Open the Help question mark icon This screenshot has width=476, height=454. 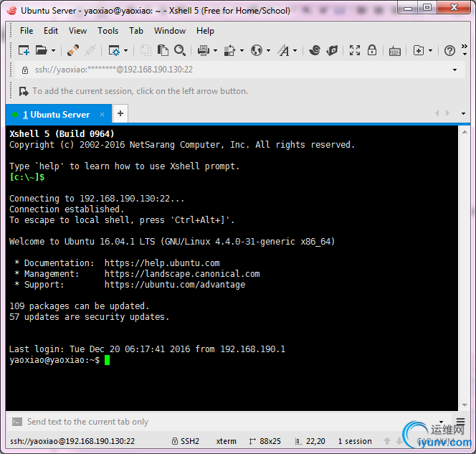tap(449, 50)
